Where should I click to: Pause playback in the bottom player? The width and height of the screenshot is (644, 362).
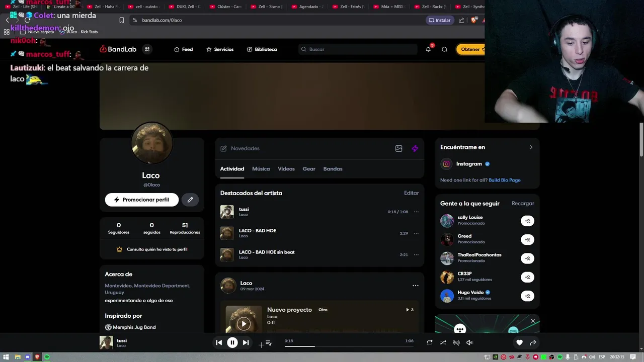point(232,342)
